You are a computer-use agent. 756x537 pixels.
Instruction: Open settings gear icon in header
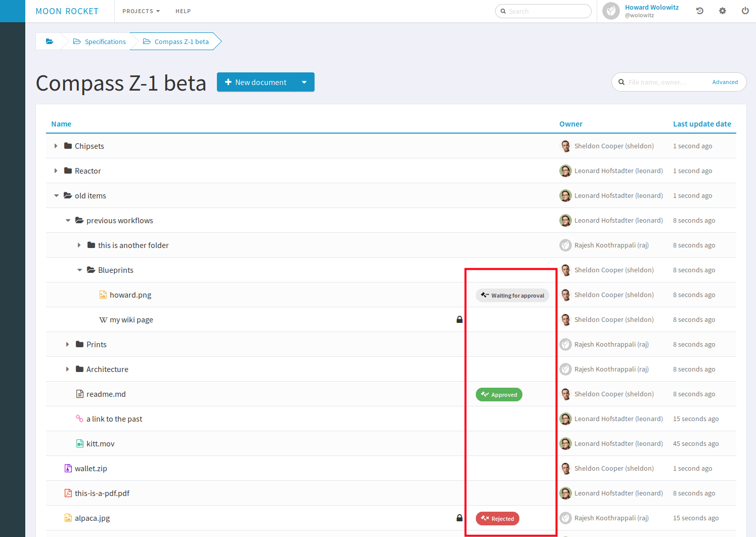[723, 11]
